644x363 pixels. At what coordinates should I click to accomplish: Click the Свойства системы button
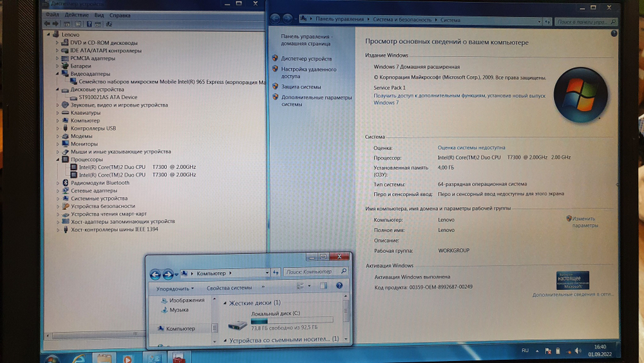tap(229, 288)
